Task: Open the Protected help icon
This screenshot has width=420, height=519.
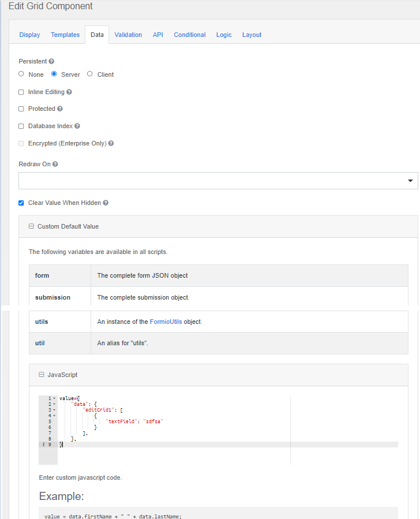Action: (x=59, y=108)
